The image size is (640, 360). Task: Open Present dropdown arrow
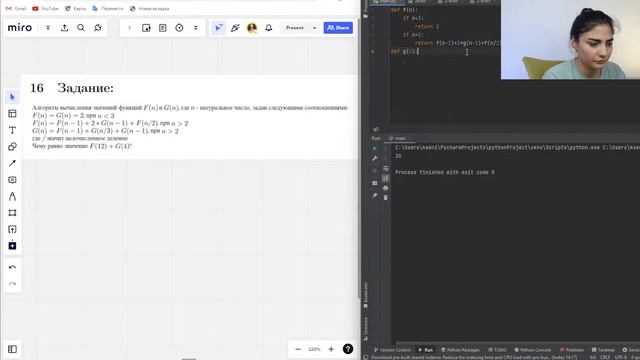pyautogui.click(x=314, y=28)
